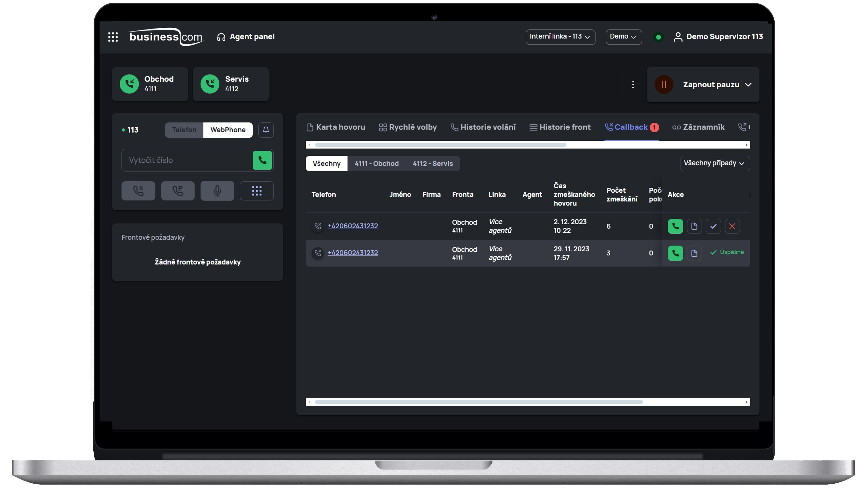Click the business.com logo
The image size is (868, 501).
166,36
